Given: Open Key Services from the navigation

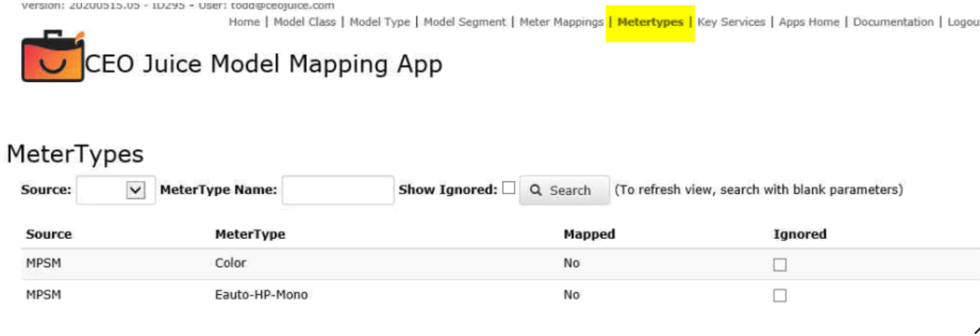Looking at the screenshot, I should (731, 22).
